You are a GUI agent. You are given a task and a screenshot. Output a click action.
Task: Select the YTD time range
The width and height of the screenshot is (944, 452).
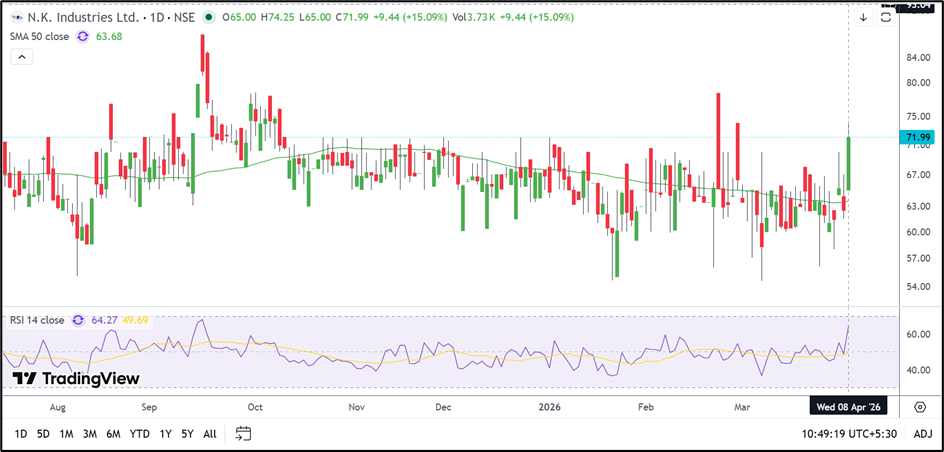(140, 433)
